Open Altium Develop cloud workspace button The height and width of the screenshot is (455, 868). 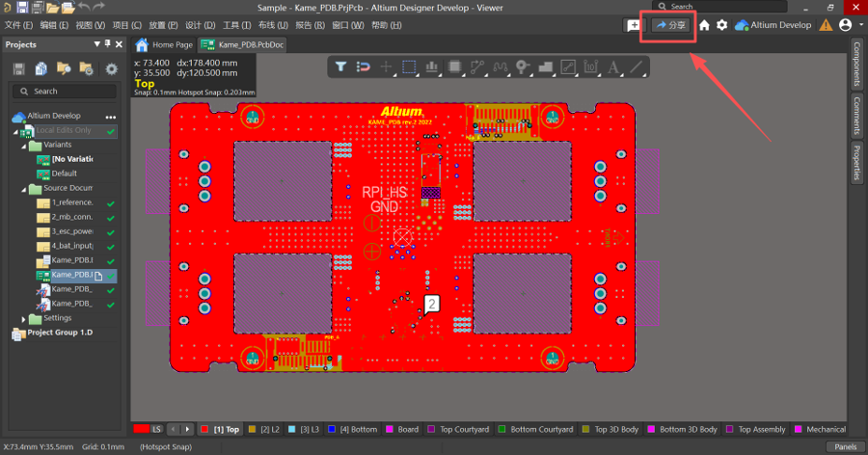click(x=773, y=25)
